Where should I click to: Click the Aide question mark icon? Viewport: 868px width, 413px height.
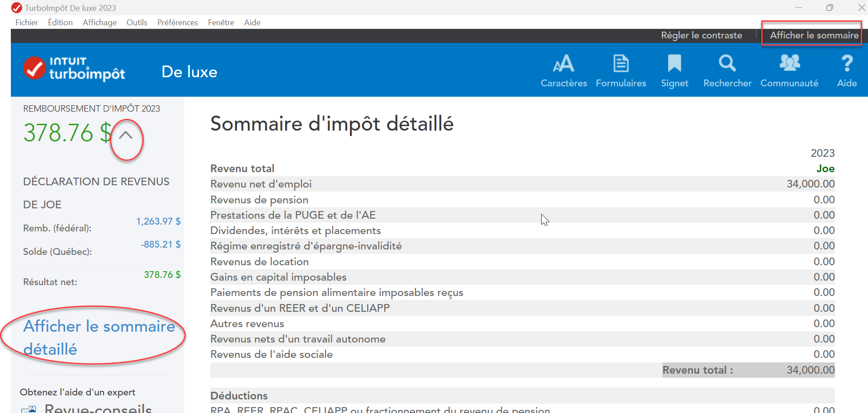[x=847, y=63]
